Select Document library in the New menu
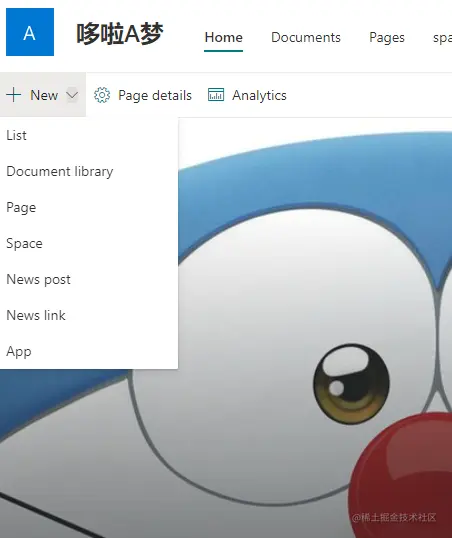This screenshot has width=452, height=538. 89,171
